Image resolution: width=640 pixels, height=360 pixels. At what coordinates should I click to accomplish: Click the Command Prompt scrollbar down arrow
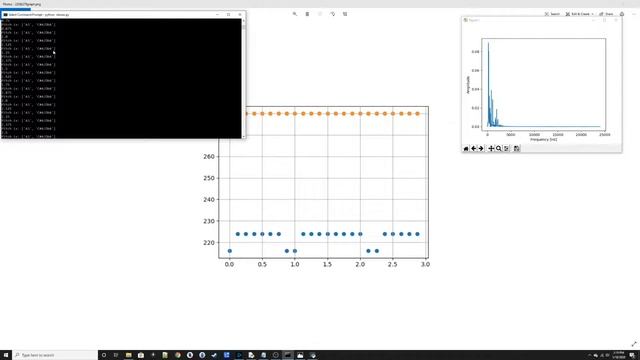tap(244, 136)
